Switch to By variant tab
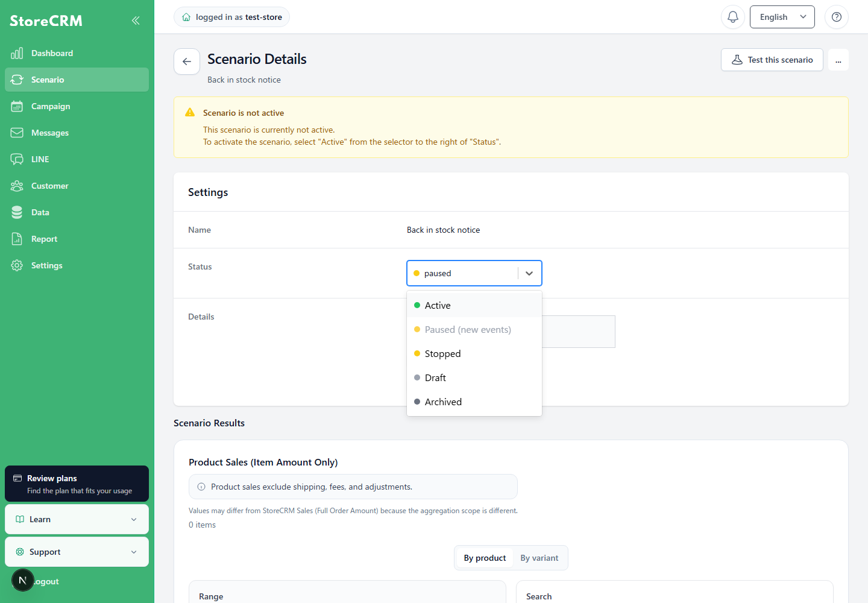 pyautogui.click(x=539, y=558)
